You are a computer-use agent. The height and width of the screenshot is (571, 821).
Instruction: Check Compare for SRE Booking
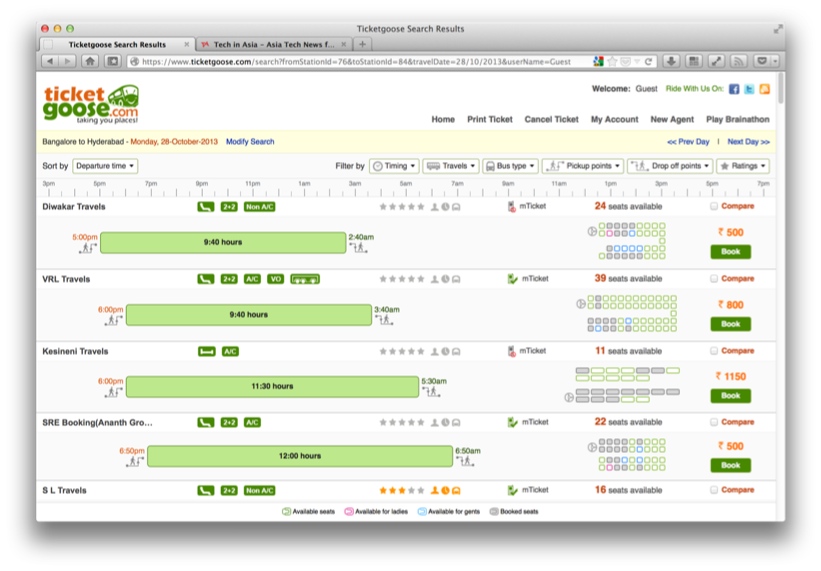pyautogui.click(x=714, y=422)
